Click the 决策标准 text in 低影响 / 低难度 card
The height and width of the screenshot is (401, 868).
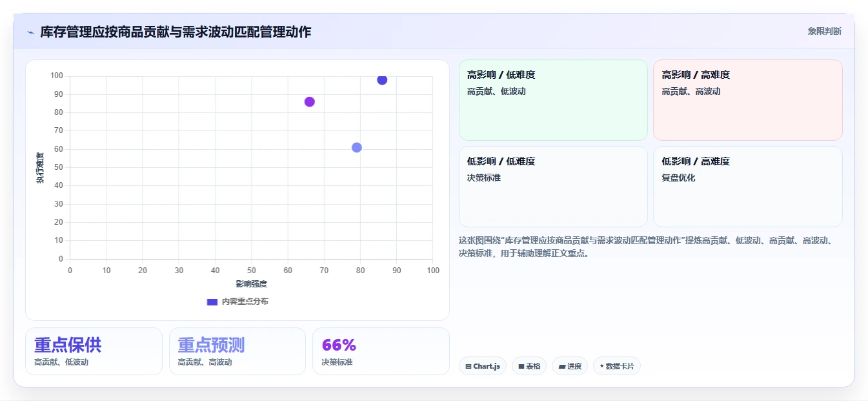click(484, 178)
